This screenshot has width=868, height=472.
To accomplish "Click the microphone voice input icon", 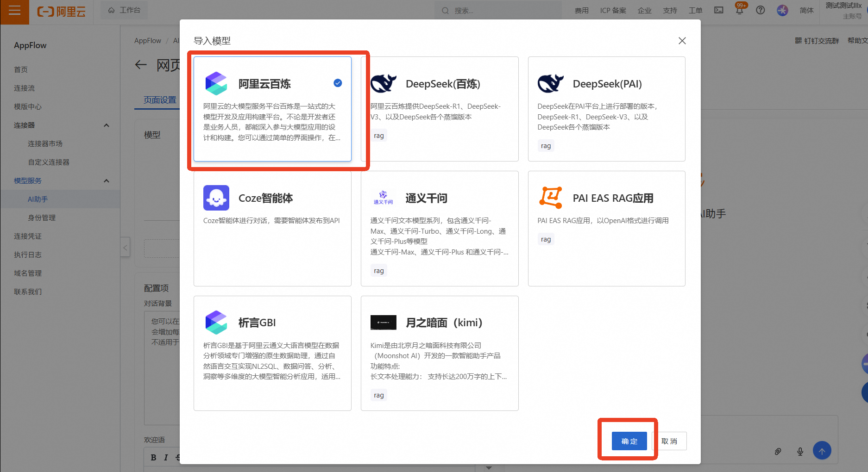I will (800, 451).
